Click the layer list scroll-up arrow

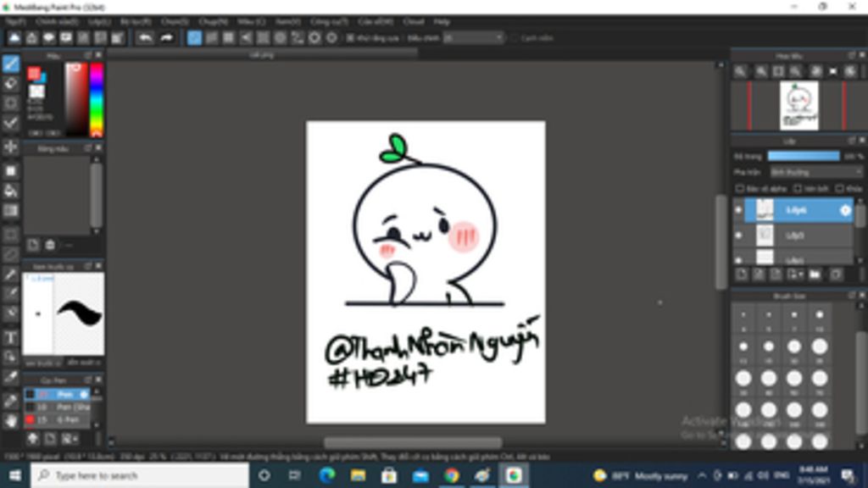(860, 202)
